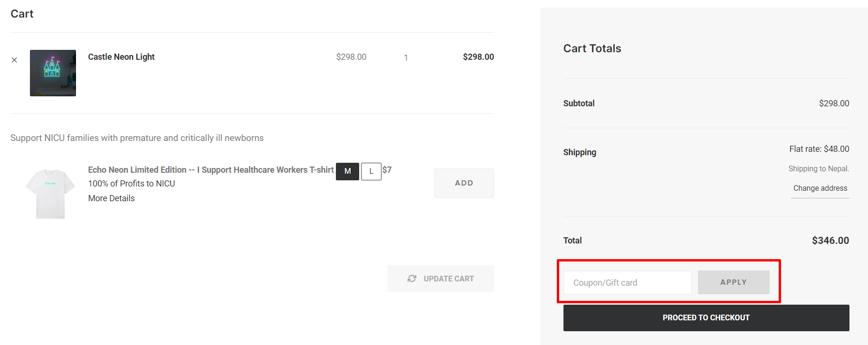Click the Castle Neon Light unit price $298.00
Screen dimensions: 868x345
pos(351,57)
